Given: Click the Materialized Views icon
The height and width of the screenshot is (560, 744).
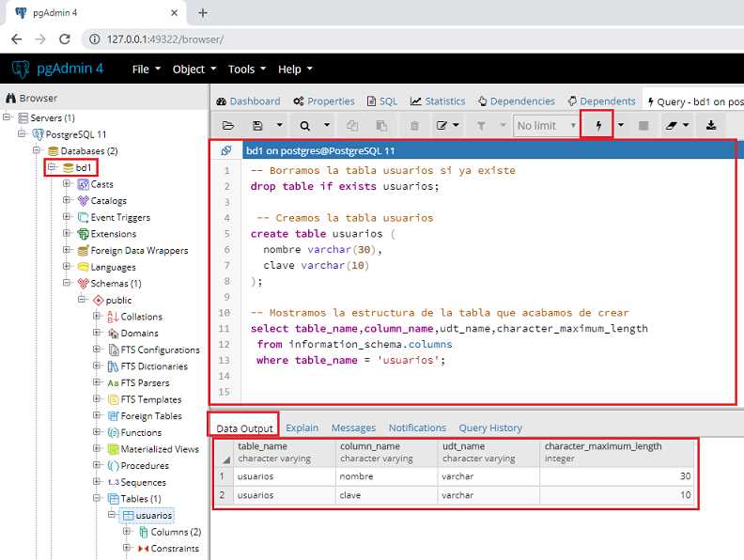Looking at the screenshot, I should point(113,449).
